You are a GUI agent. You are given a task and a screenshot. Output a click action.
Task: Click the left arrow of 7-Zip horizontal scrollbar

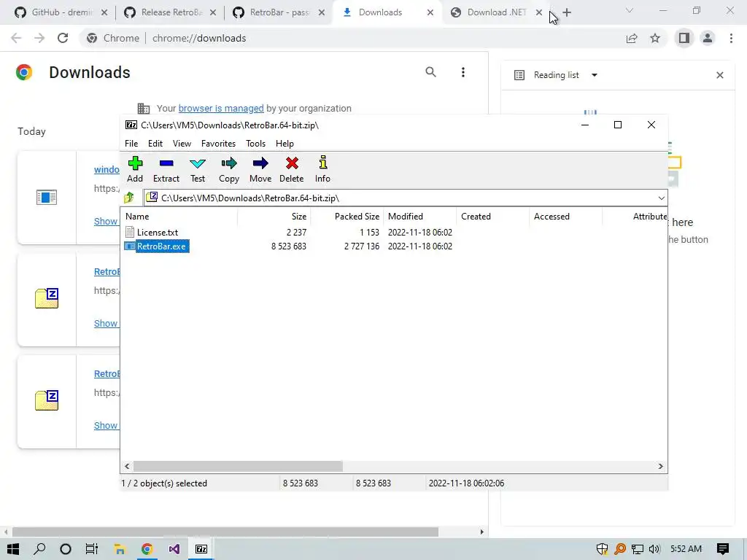(x=127, y=466)
